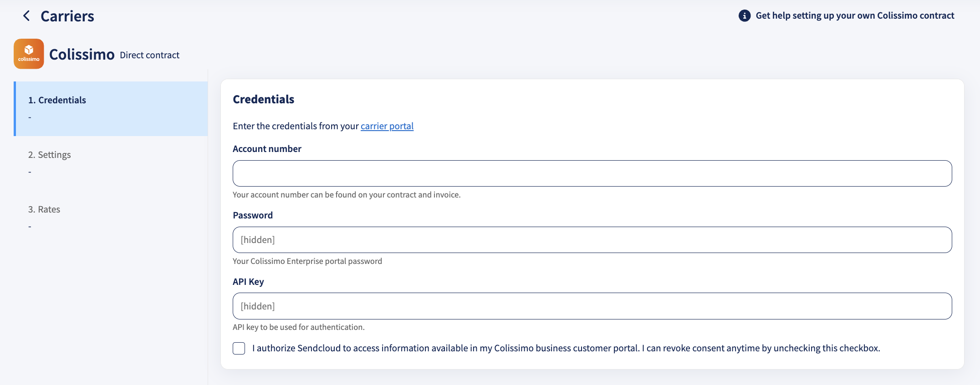Select the 1. Credentials step
The width and height of the screenshot is (980, 385).
112,109
